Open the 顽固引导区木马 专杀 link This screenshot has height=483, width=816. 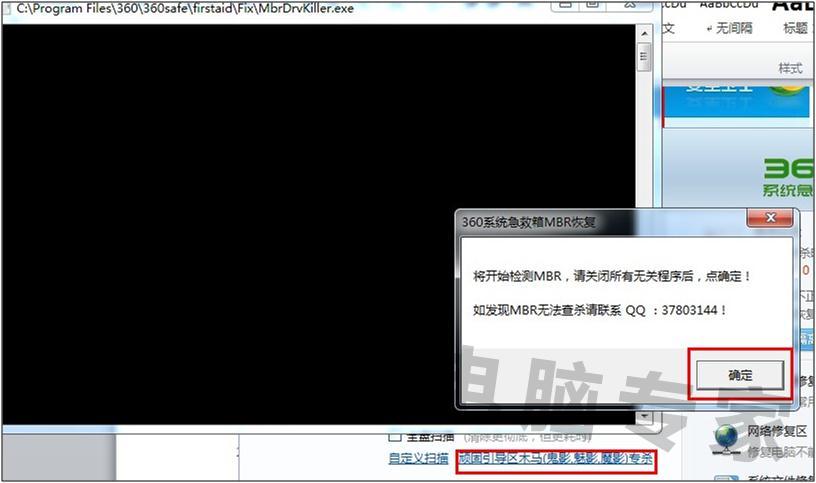click(556, 459)
